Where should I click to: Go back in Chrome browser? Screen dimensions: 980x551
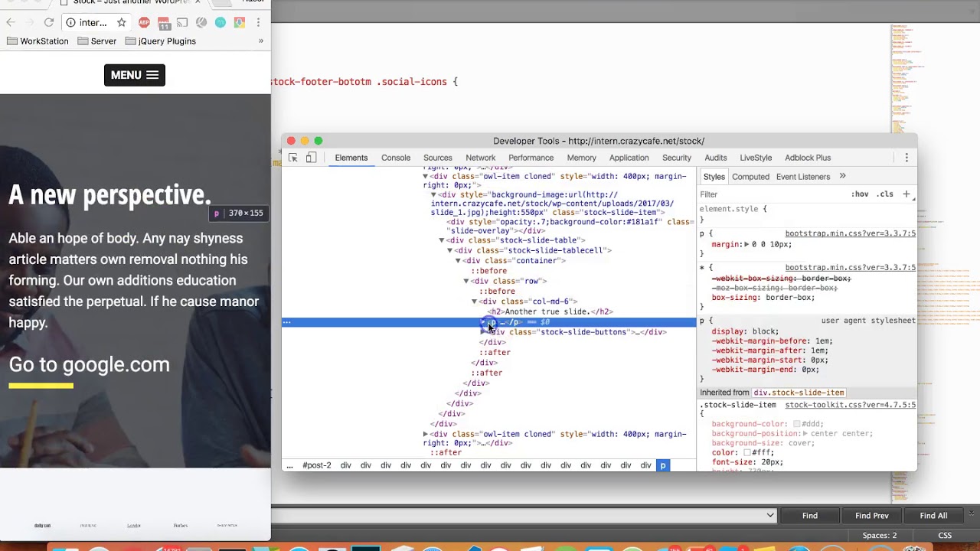click(x=10, y=23)
